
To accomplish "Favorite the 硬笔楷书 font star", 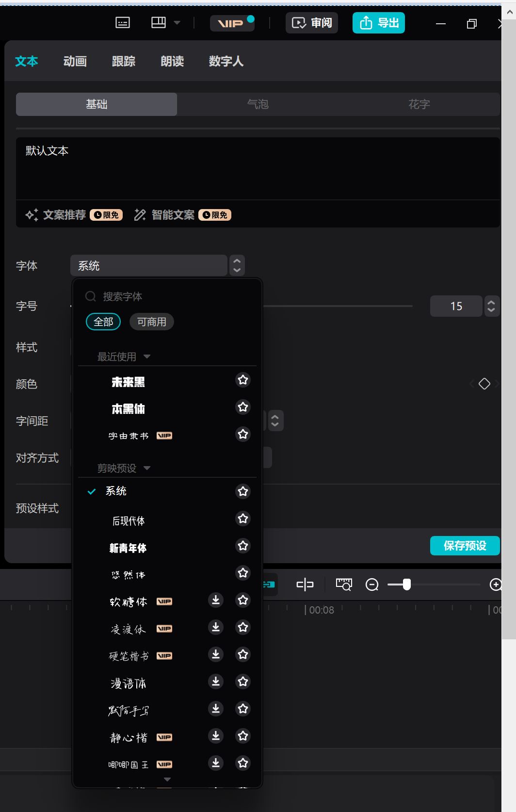I will pos(243,654).
